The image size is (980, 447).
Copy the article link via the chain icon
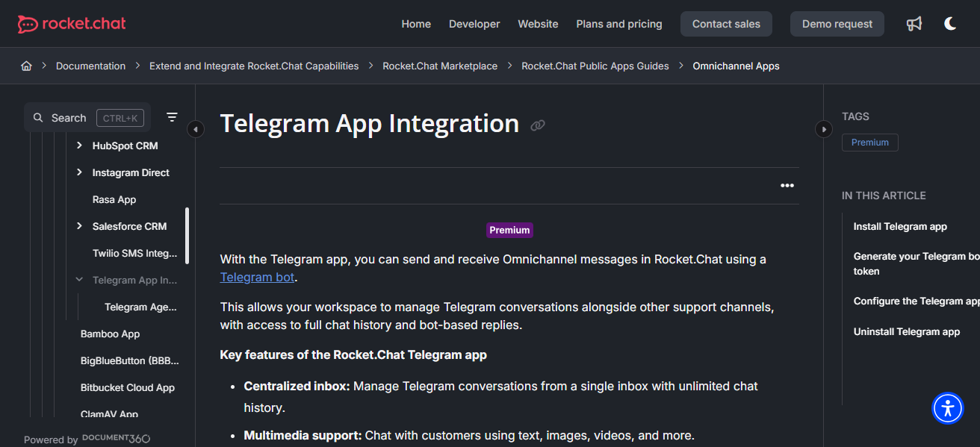click(538, 125)
